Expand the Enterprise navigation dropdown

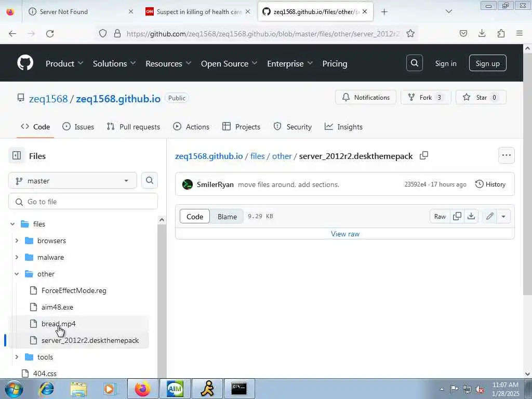click(x=290, y=63)
